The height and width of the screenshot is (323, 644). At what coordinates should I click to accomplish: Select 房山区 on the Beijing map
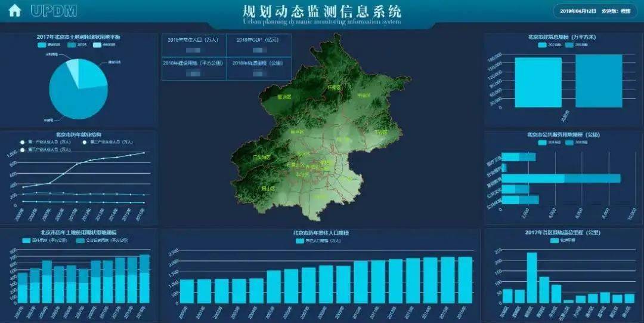pyautogui.click(x=268, y=189)
